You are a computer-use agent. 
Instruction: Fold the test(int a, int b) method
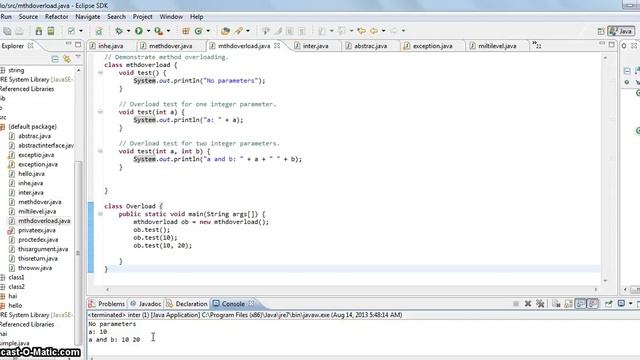coord(100,151)
